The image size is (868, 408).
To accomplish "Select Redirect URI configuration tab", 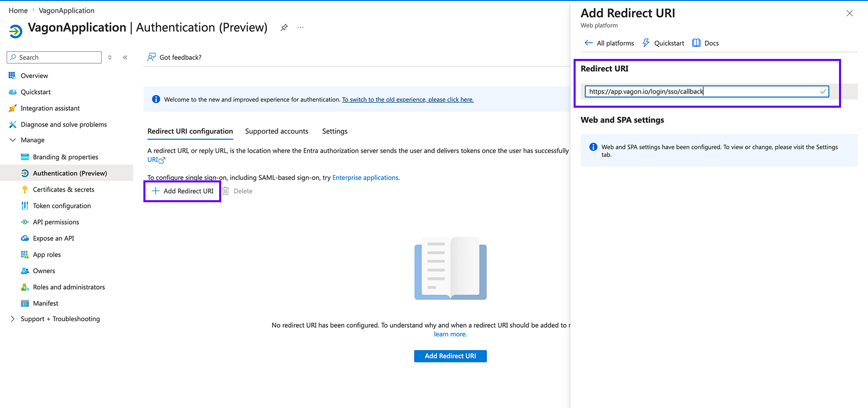I will click(x=190, y=131).
